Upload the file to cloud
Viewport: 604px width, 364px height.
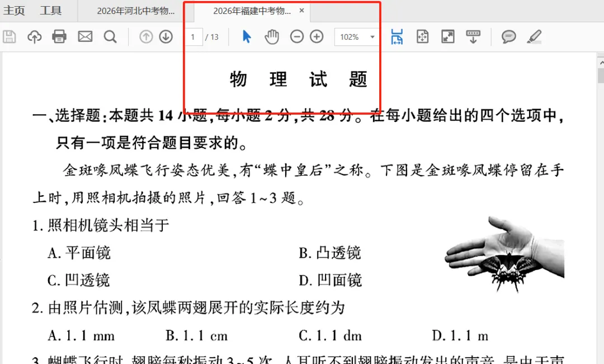point(34,37)
